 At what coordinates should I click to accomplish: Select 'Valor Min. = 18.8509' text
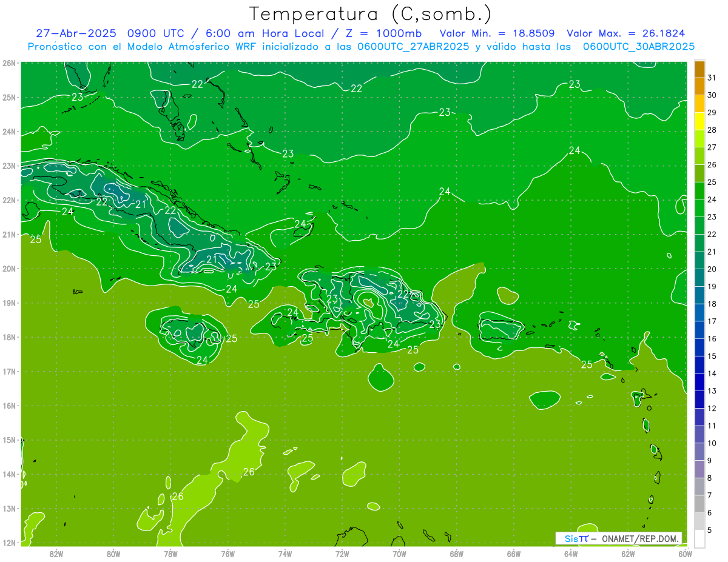pyautogui.click(x=497, y=33)
